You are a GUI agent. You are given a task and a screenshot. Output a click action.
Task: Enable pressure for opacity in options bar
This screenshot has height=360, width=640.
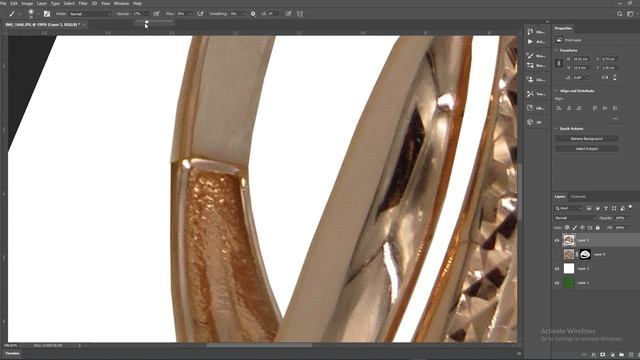[x=156, y=14]
